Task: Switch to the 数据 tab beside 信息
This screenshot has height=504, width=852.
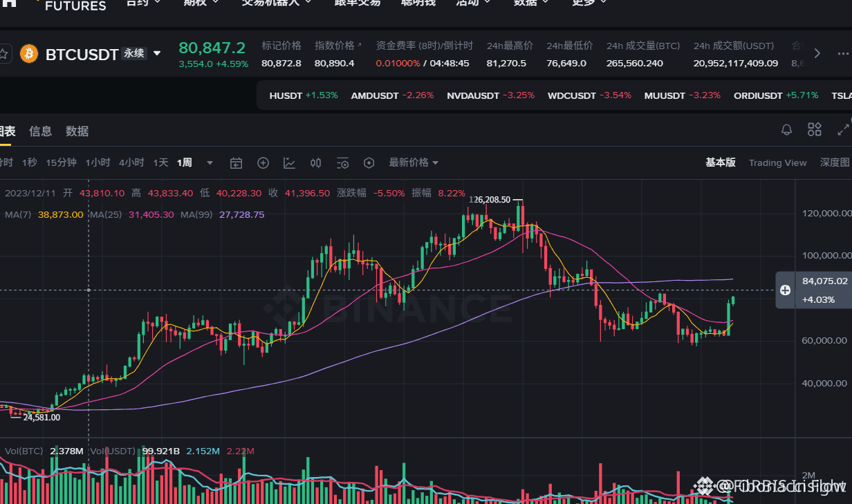Action: (77, 131)
